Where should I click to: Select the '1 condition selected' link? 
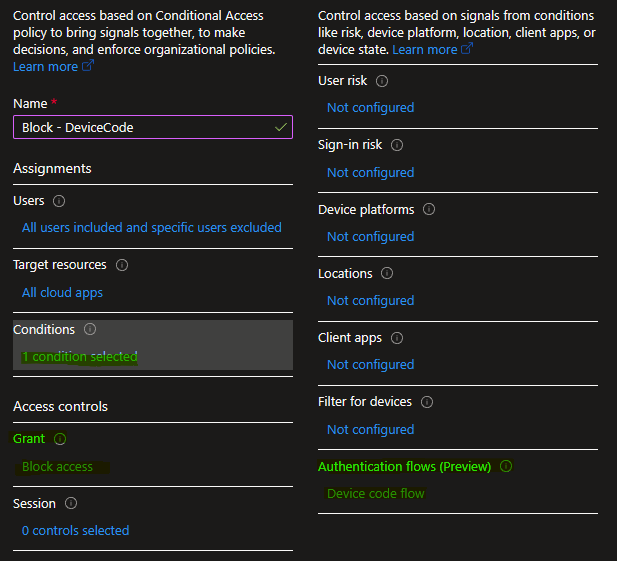pos(80,357)
